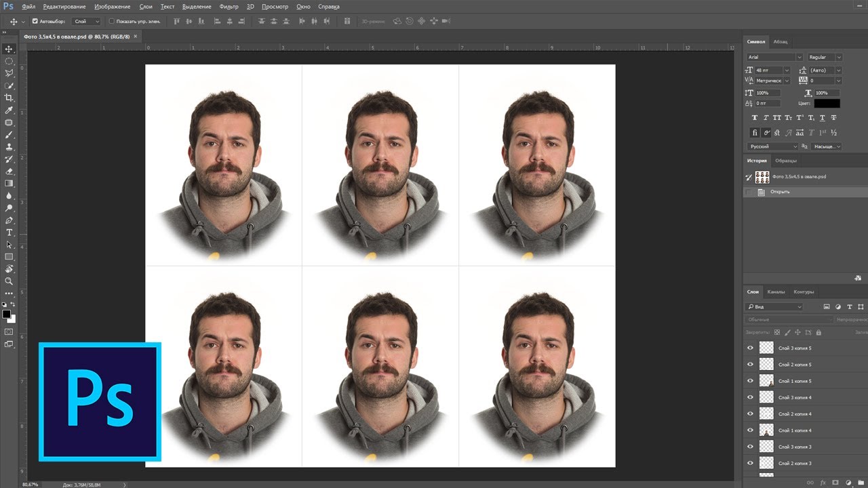Click the black text color swatch
The image size is (868, 488).
[x=827, y=103]
